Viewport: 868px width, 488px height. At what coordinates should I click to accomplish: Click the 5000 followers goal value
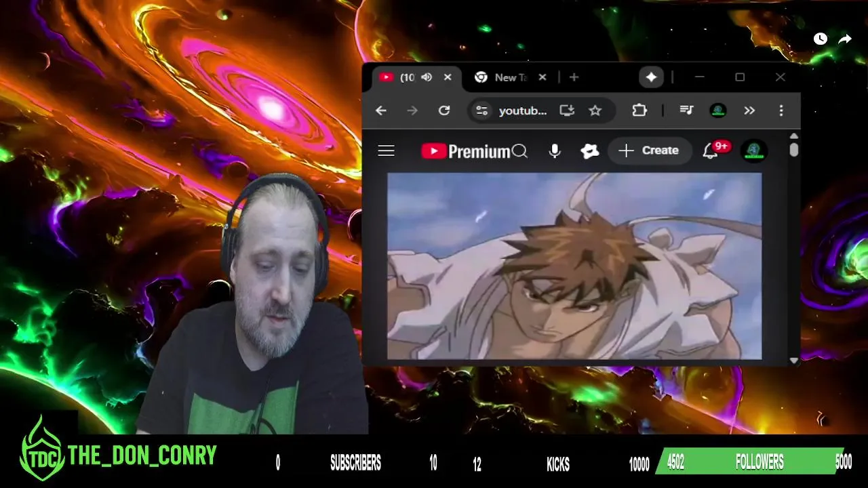843,463
